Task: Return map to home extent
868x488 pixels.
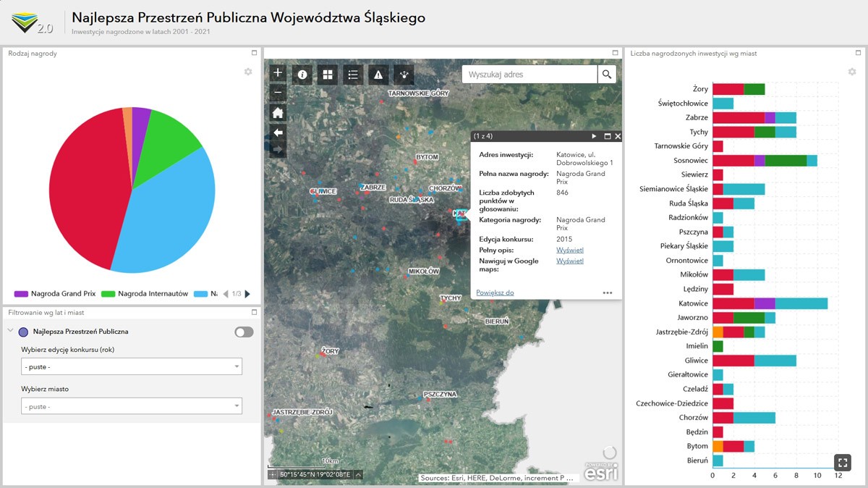Action: coord(278,113)
